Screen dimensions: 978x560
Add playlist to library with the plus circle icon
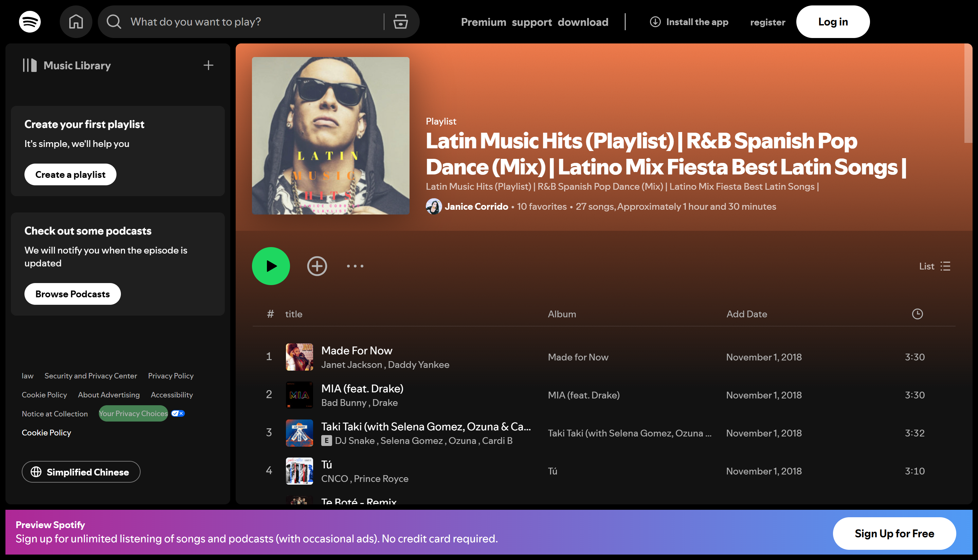[316, 266]
